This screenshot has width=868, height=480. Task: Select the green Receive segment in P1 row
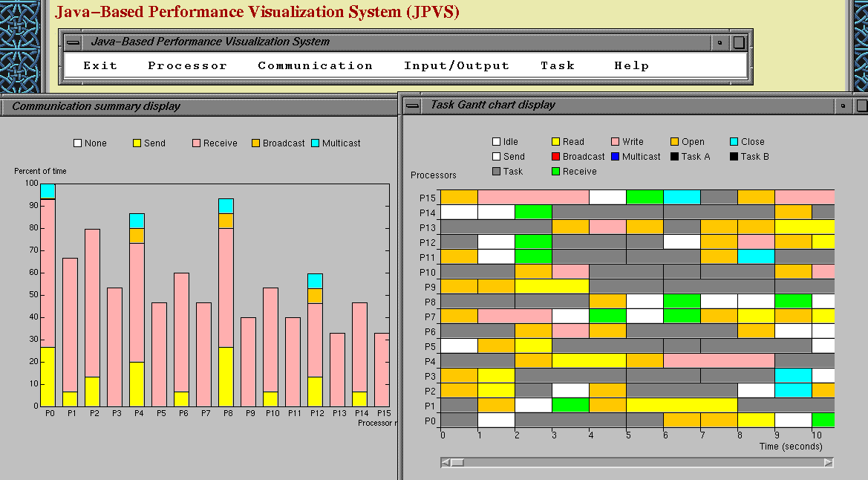[x=571, y=406]
